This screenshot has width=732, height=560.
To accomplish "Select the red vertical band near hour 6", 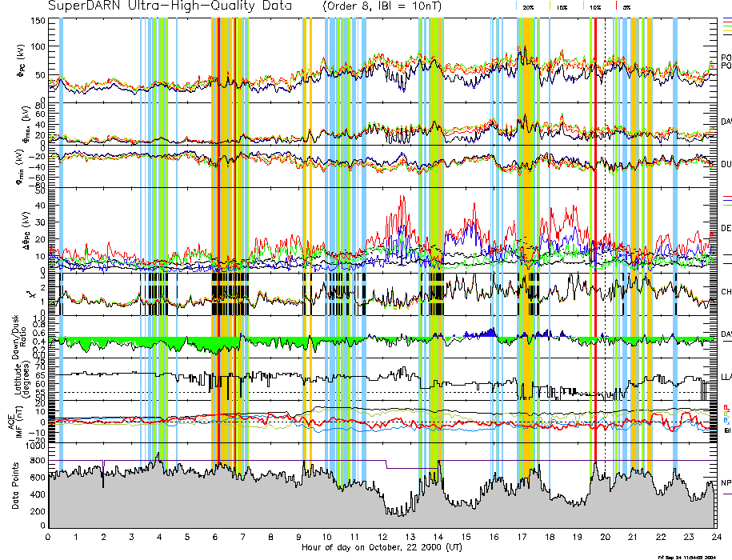I will [218, 240].
